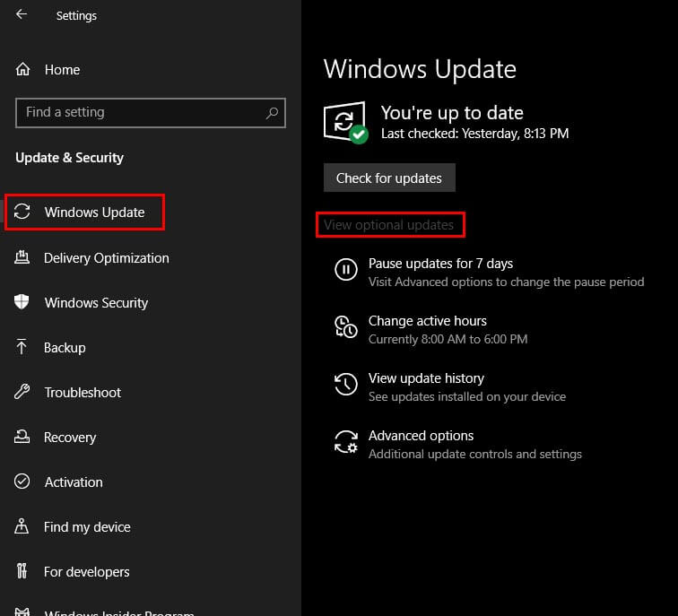This screenshot has height=616, width=678.
Task: Click 'Additional update controls and settings' text
Action: pos(475,455)
